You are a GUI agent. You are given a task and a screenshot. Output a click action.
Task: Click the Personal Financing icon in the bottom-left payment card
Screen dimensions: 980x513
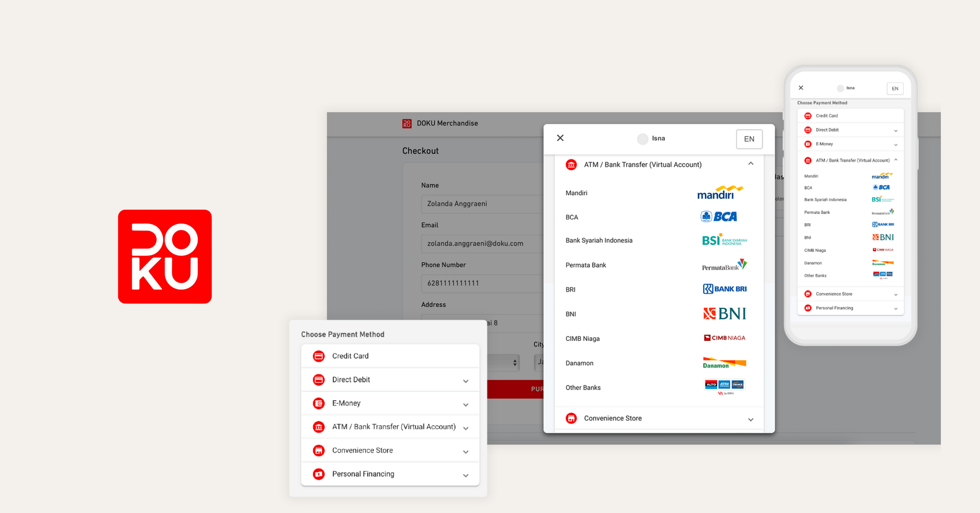coord(318,474)
